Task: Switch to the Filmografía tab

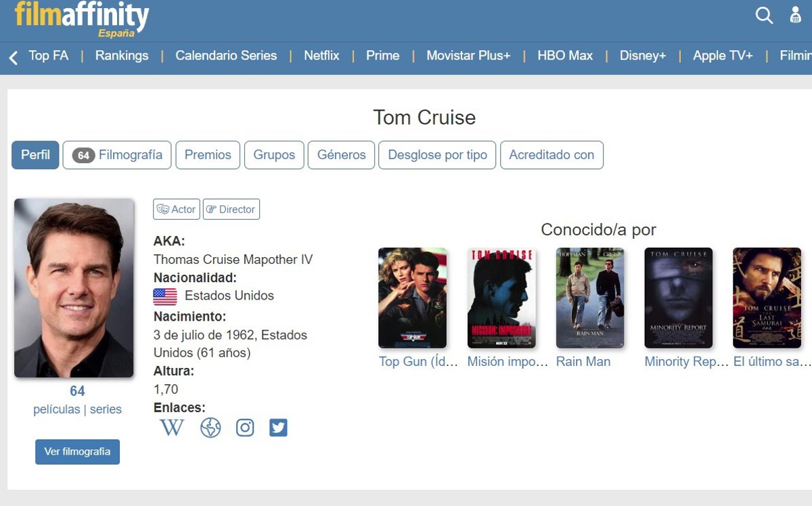Action: [117, 155]
